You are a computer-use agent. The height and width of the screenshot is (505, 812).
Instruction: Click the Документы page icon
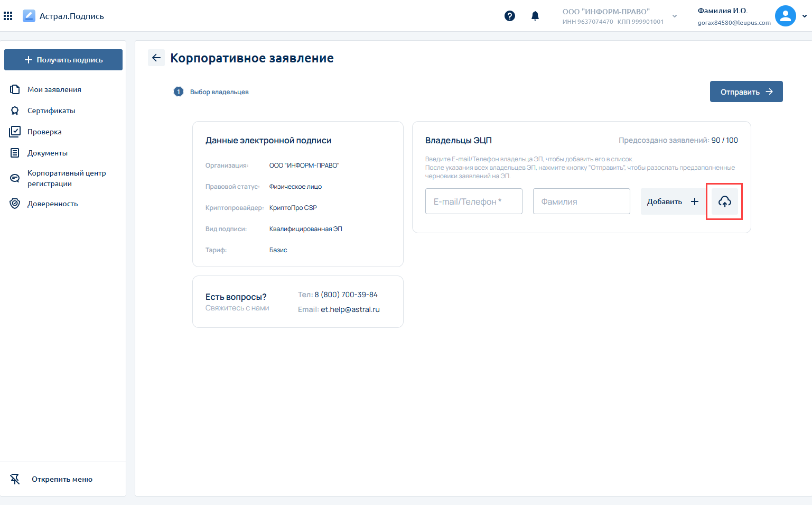[x=15, y=153]
